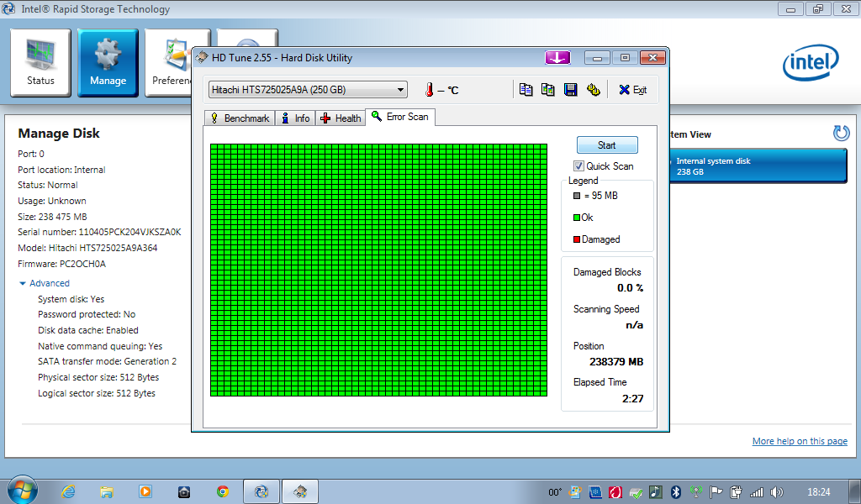Open Google Chrome from taskbar

click(x=222, y=492)
